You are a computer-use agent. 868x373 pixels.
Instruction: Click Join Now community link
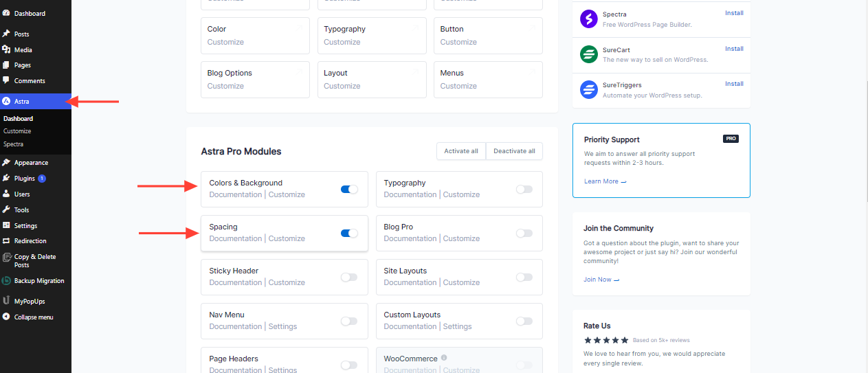click(x=601, y=280)
